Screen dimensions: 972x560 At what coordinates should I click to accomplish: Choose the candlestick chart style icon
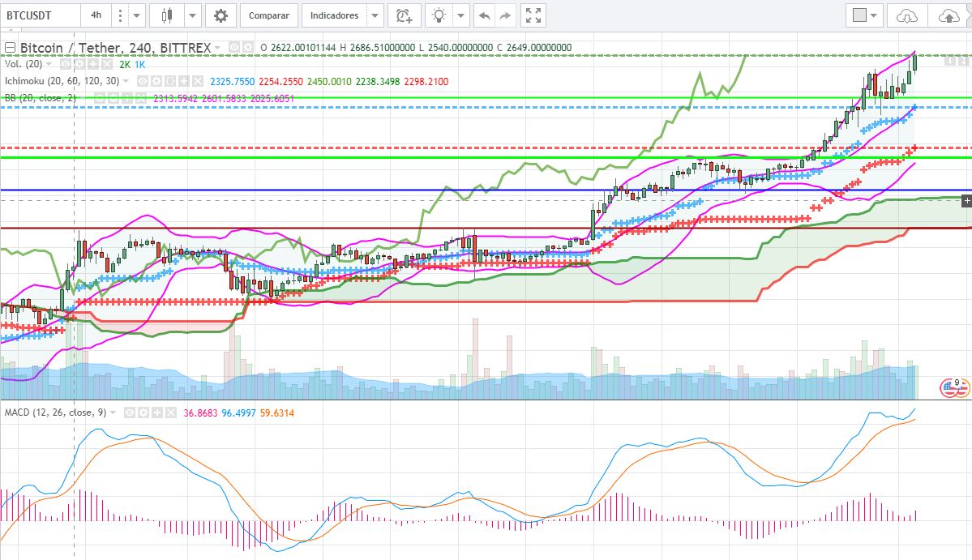[166, 15]
